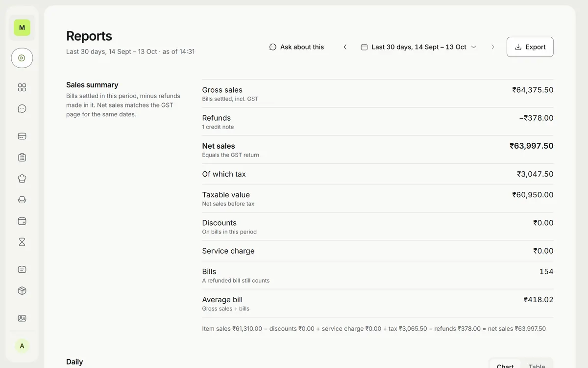Viewport: 588px width, 368px height.
Task: Open the armchair tables icon
Action: click(22, 200)
